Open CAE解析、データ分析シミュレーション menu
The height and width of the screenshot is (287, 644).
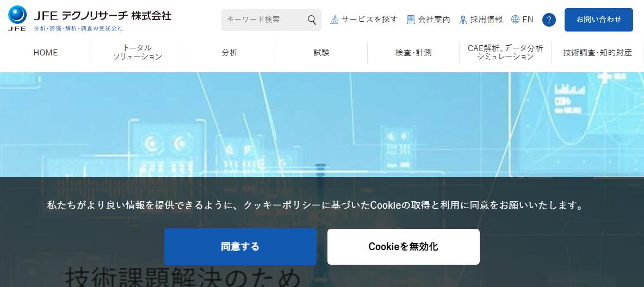click(x=505, y=53)
